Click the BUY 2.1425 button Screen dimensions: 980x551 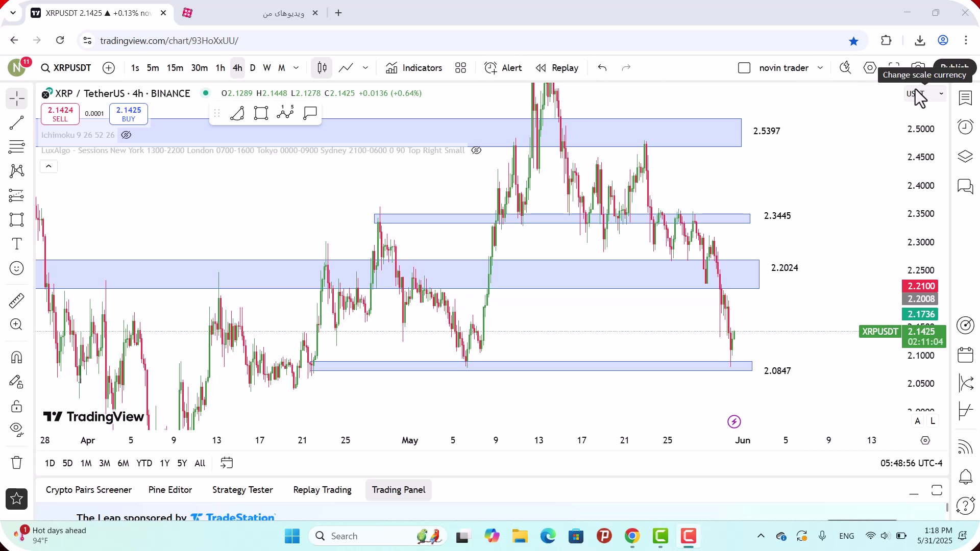click(129, 114)
